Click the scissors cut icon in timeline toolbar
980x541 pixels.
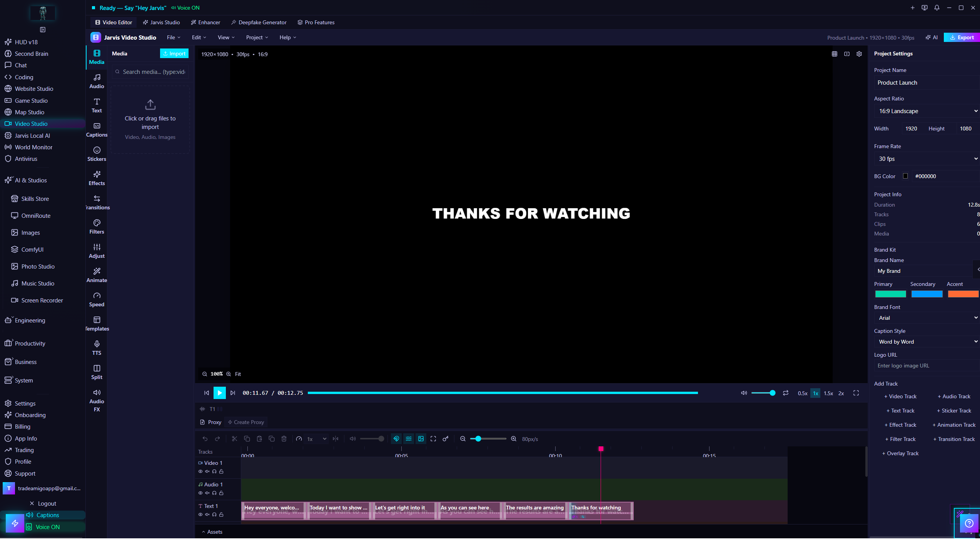(234, 439)
